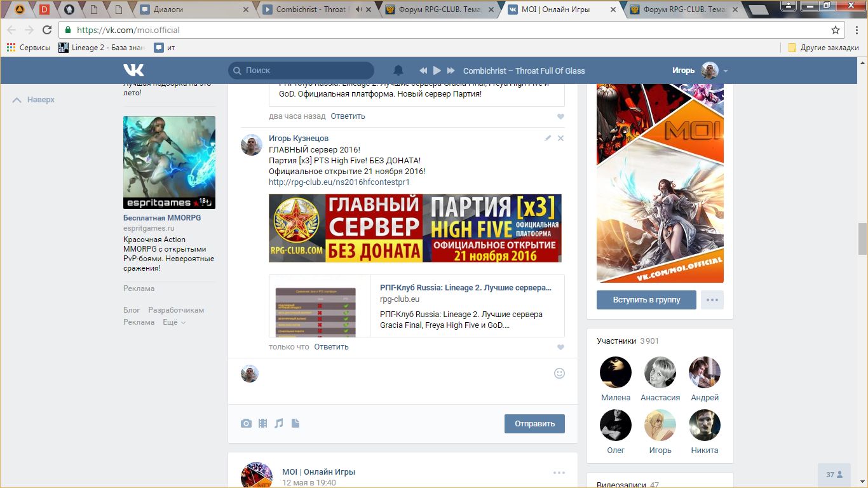Screen dimensions: 868x488
Task: Reply to comment from два часа назад
Action: pos(348,116)
